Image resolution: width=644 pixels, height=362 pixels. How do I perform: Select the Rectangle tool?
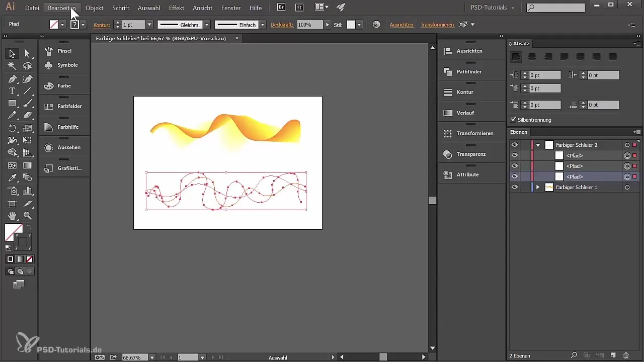[x=12, y=103]
